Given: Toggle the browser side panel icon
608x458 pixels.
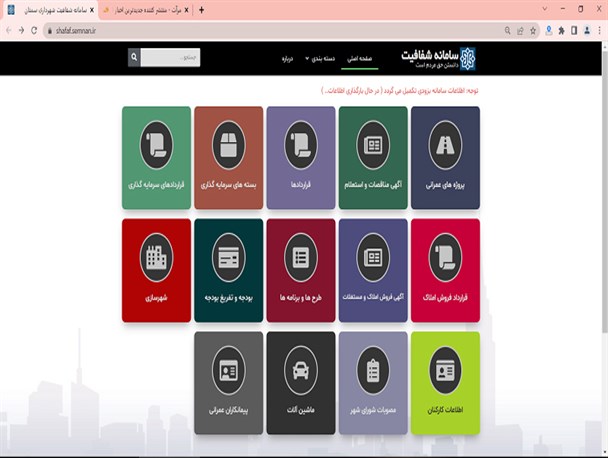Looking at the screenshot, I should [574, 31].
